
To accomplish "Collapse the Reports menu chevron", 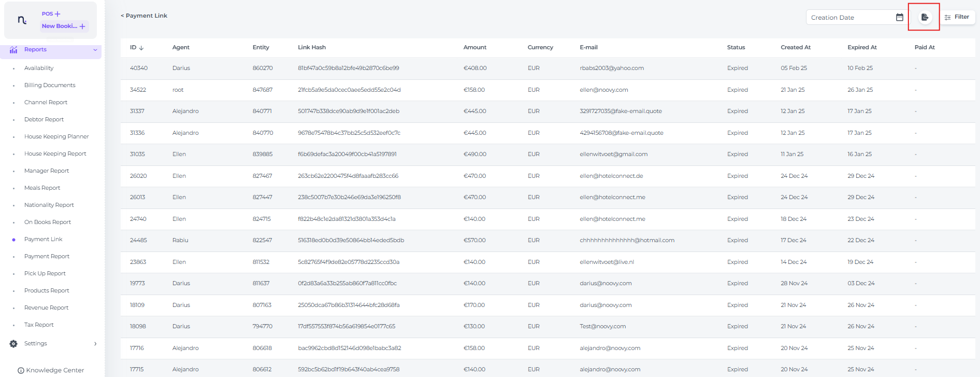I will [x=95, y=50].
